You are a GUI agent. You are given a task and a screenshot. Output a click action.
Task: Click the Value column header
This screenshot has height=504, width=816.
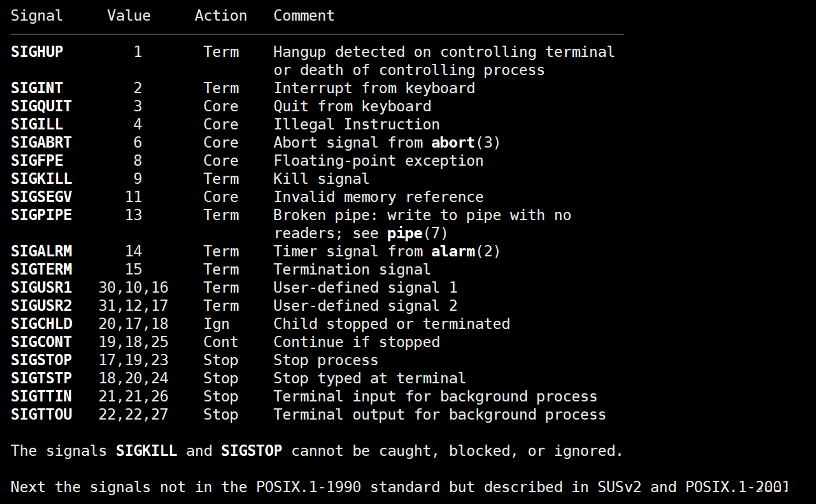click(129, 16)
